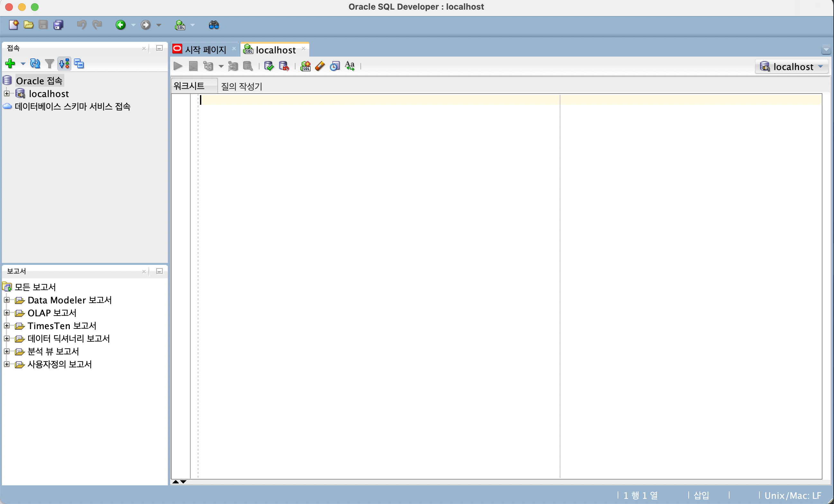The image size is (834, 504).
Task: Open a file with the folder icon
Action: pyautogui.click(x=28, y=25)
